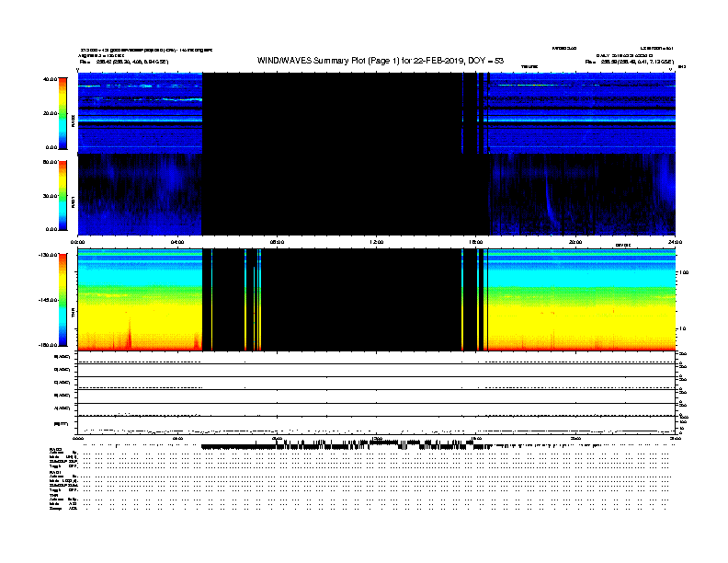Click the 24:00 time label under RAD1 spectrogram
This screenshot has height=563, width=728.
(675, 242)
